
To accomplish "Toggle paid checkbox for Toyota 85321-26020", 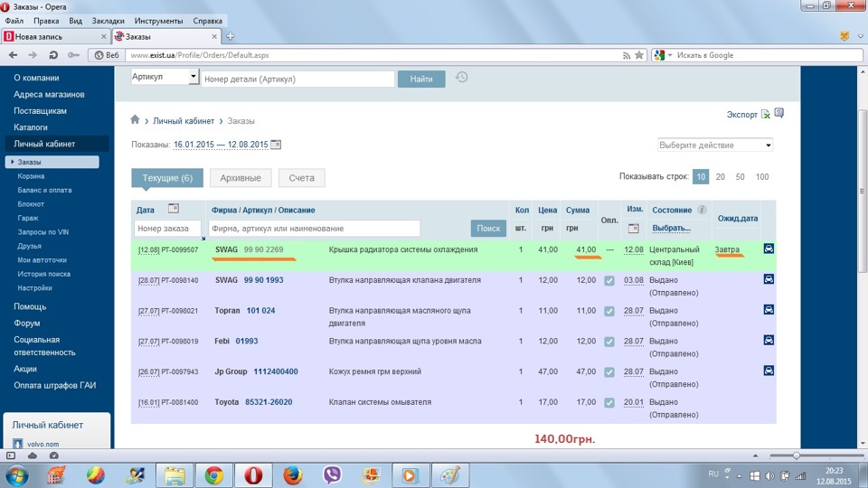I will pyautogui.click(x=609, y=402).
